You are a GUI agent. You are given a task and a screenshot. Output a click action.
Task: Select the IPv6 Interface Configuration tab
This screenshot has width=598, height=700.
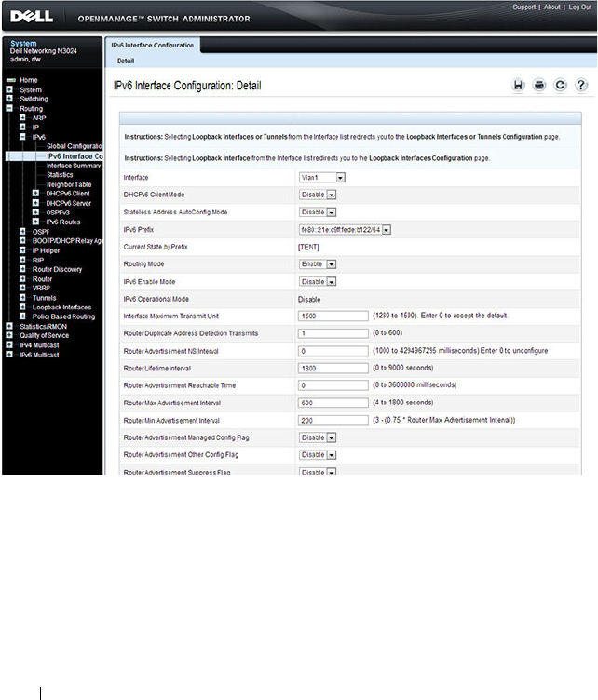coord(152,45)
